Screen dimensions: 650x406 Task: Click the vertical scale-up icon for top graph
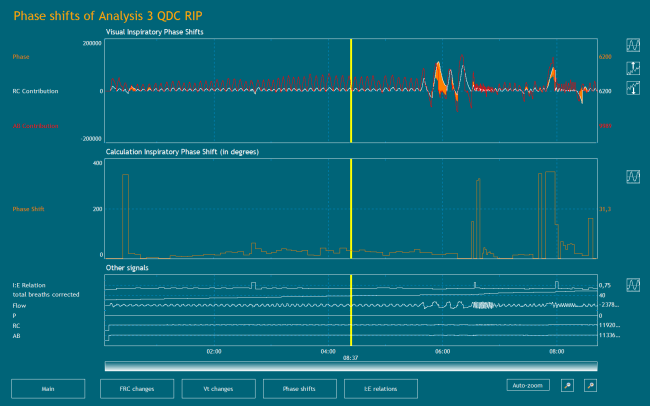point(633,67)
